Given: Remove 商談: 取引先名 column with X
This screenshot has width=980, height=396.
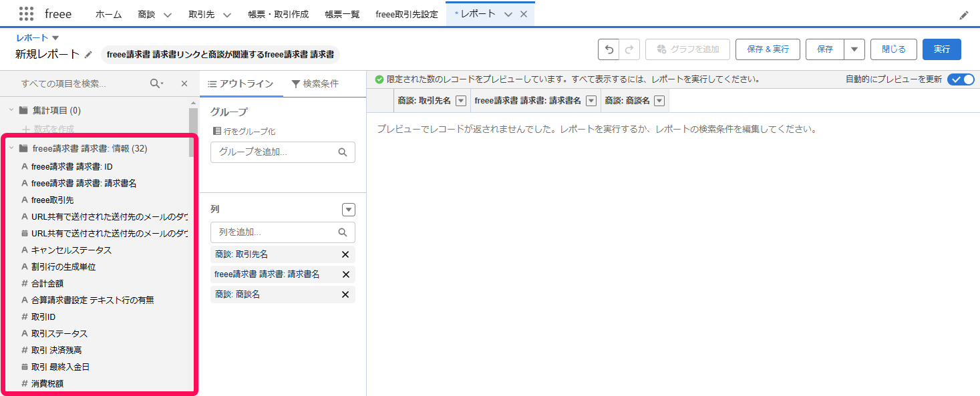Looking at the screenshot, I should coord(345,254).
